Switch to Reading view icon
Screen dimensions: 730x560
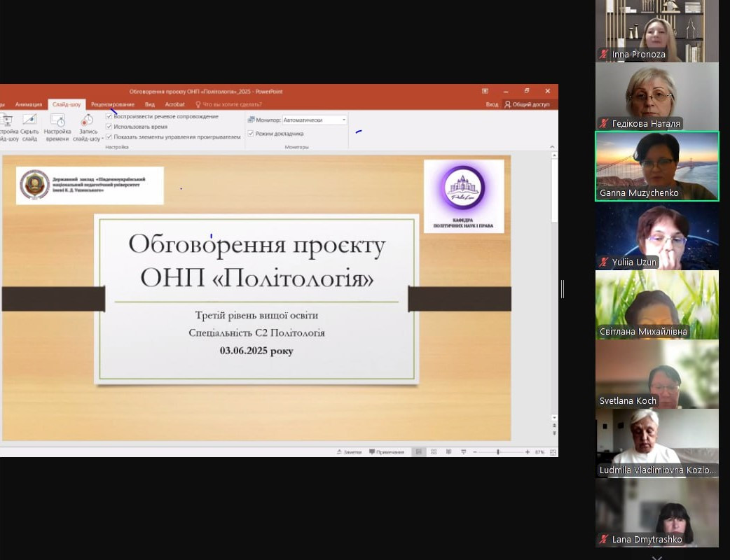(x=449, y=452)
